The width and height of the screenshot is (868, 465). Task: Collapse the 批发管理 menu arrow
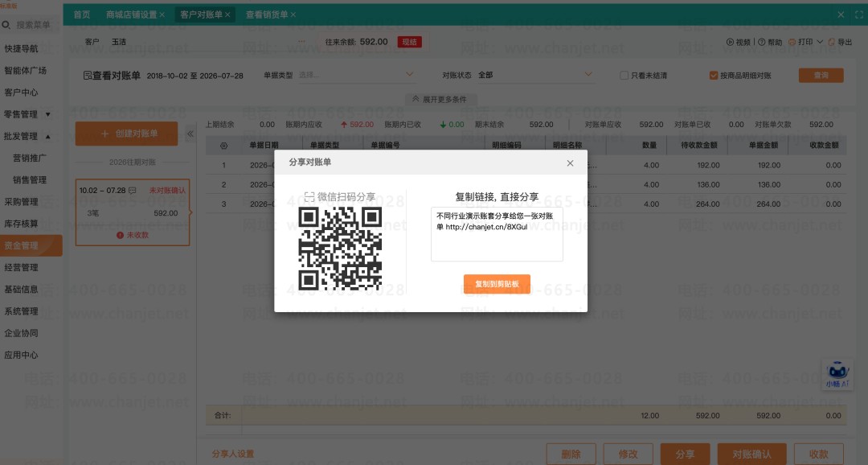pyautogui.click(x=48, y=136)
